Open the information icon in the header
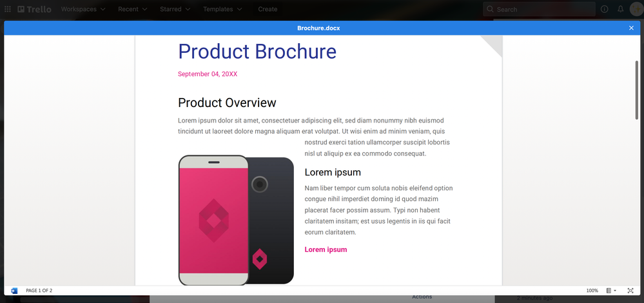The height and width of the screenshot is (303, 644). pos(604,9)
